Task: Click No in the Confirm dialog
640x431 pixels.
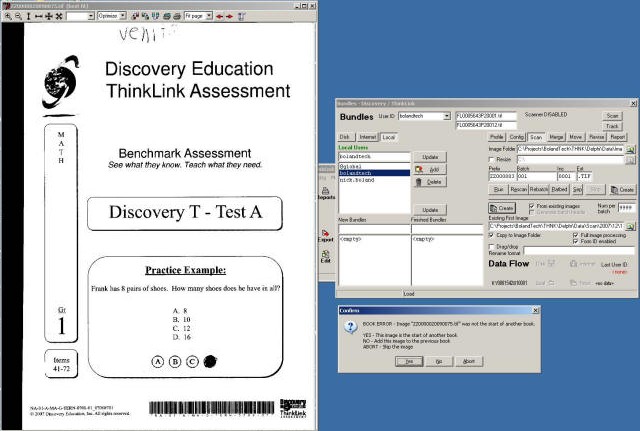Action: pos(439,361)
